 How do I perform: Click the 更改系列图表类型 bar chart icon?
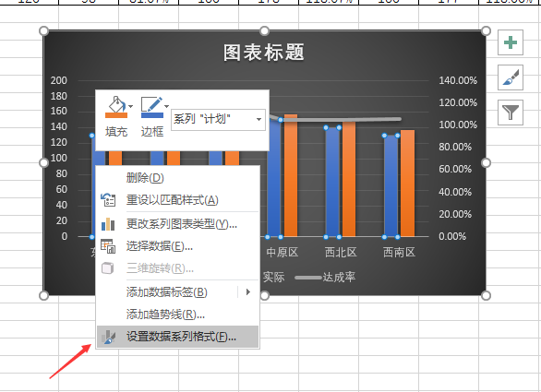108,224
